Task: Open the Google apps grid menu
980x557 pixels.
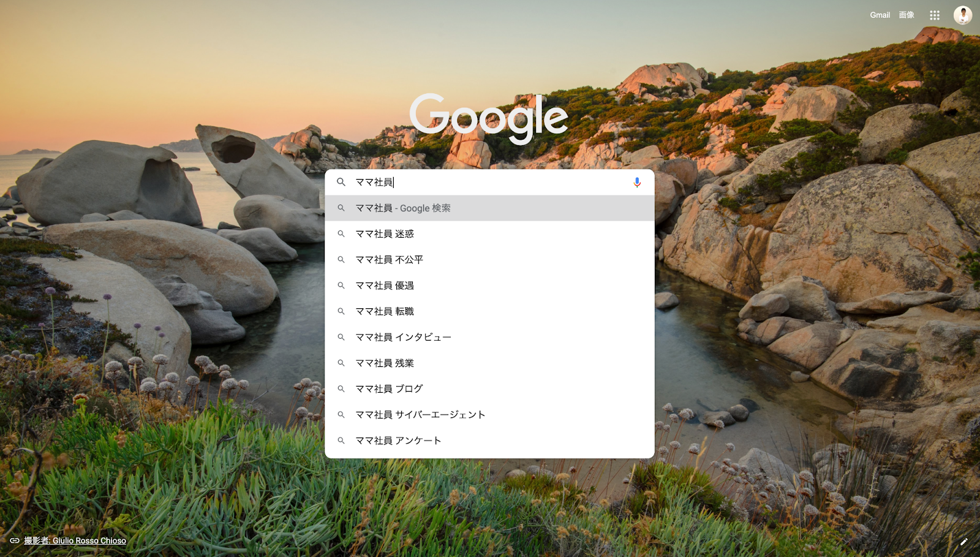Action: click(x=935, y=15)
